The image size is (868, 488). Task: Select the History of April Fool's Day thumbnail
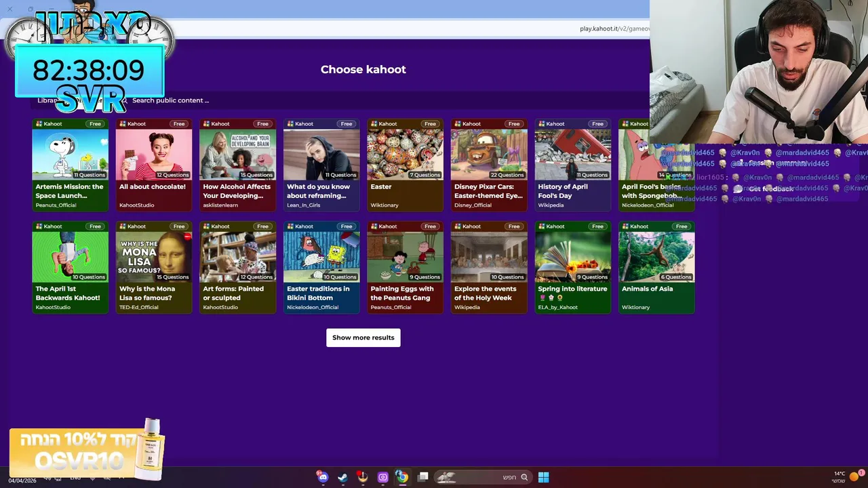click(x=572, y=155)
